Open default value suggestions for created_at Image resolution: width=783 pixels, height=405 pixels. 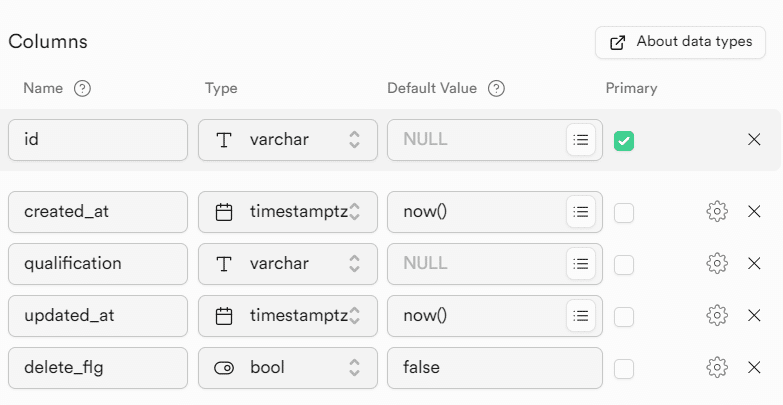coord(580,212)
